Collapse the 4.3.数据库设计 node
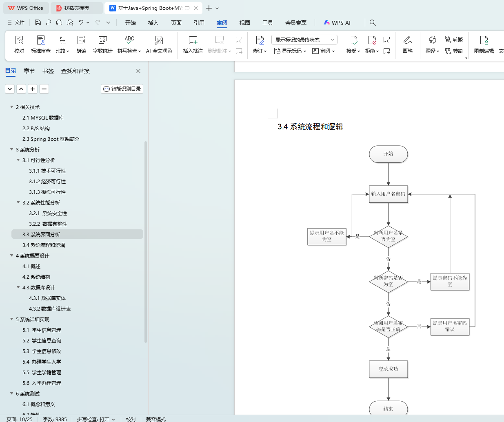This screenshot has height=422, width=504. 18,287
